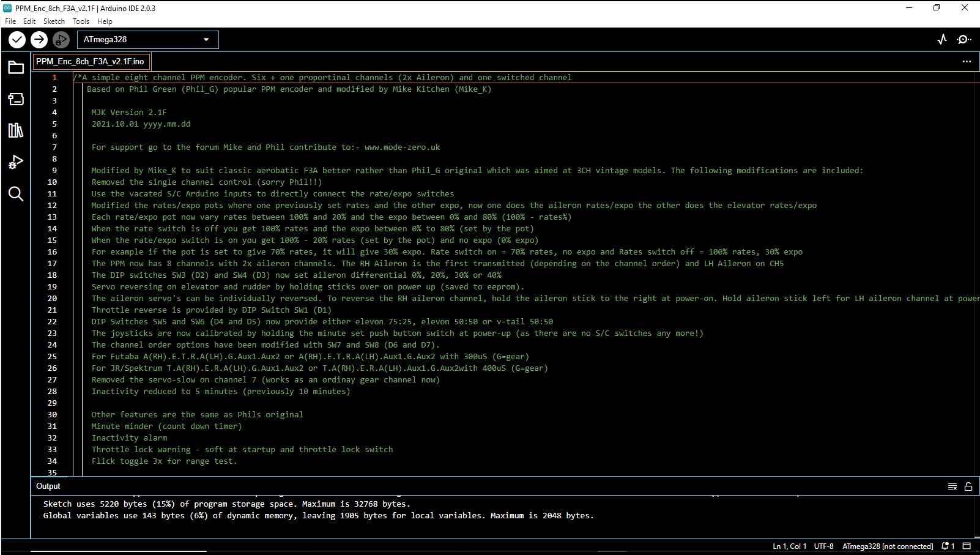
Task: Open the Tools menu
Action: [81, 21]
